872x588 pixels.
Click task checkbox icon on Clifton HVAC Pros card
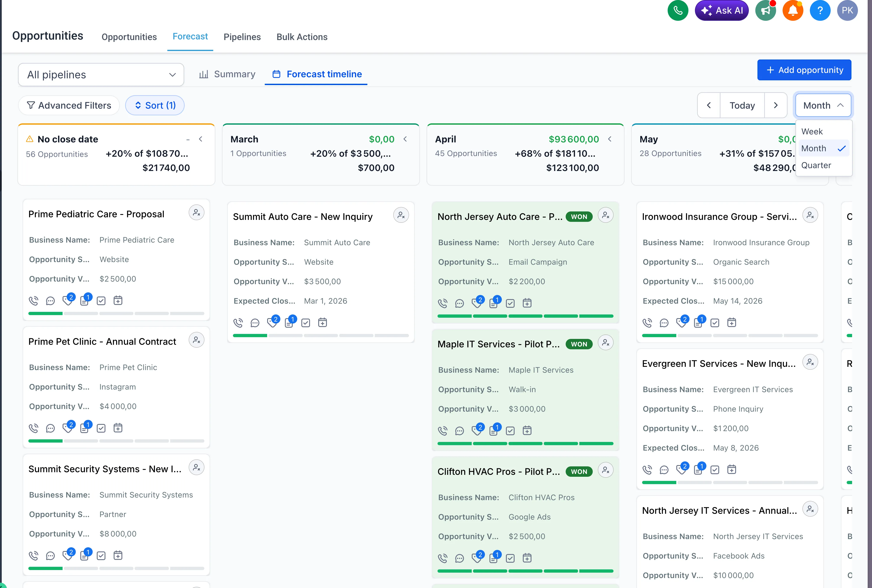pyautogui.click(x=510, y=558)
